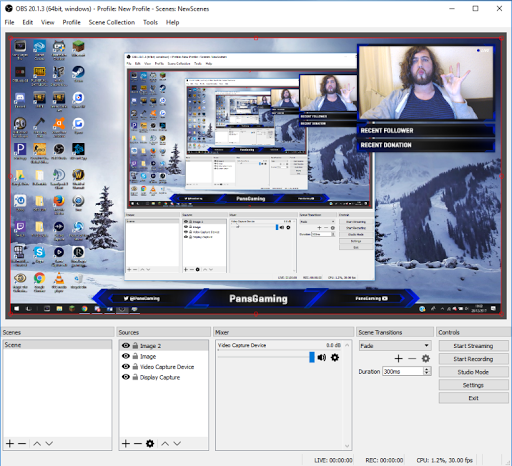Hide the Image 2 source
The height and width of the screenshot is (466, 512).
[126, 345]
